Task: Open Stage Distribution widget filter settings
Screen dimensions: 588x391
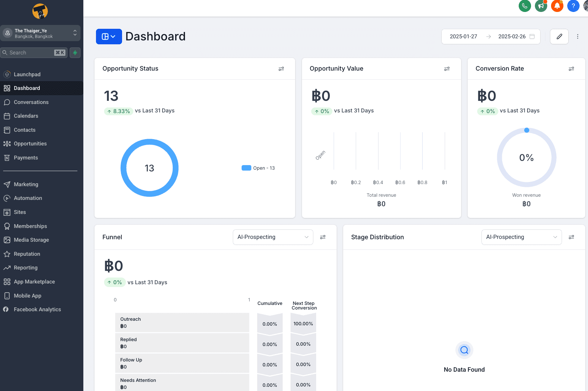Action: point(571,237)
